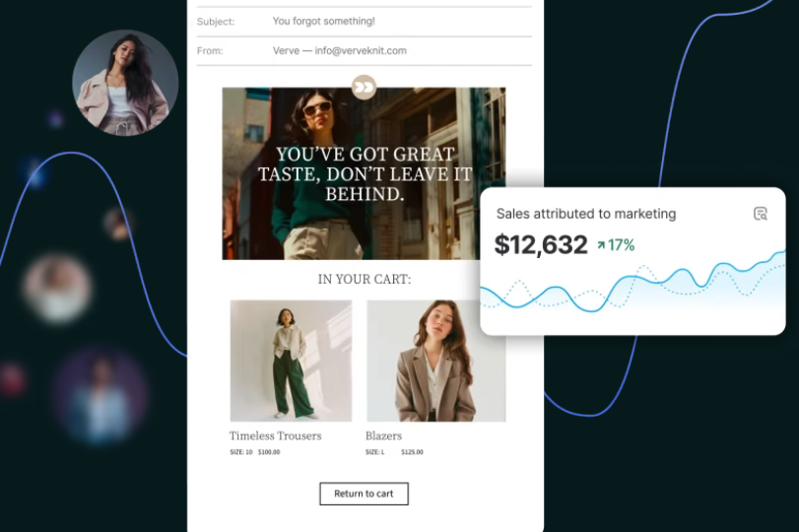
Task: Click the $12,632 sales figure
Action: [x=541, y=244]
